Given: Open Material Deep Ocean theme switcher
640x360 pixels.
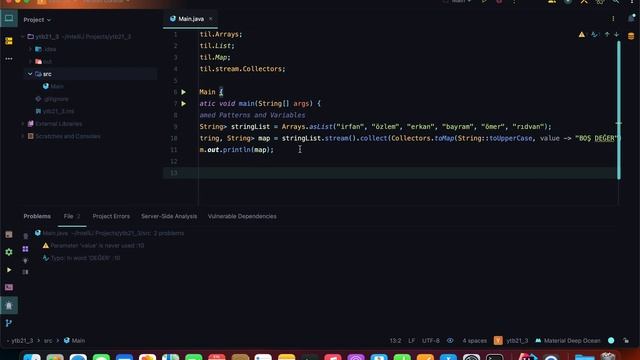Looking at the screenshot, I should tap(568, 340).
